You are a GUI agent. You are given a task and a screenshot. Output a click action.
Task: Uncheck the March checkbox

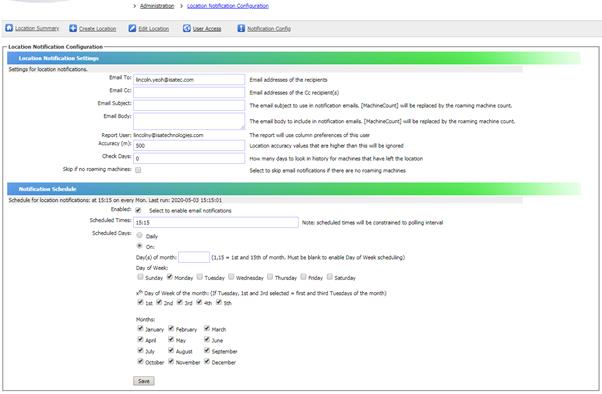207,328
